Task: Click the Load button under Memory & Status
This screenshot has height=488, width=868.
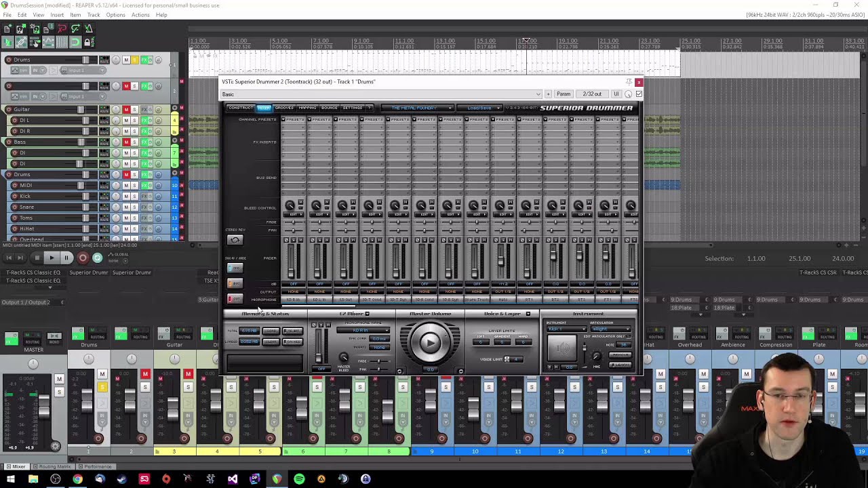Action: point(271,331)
